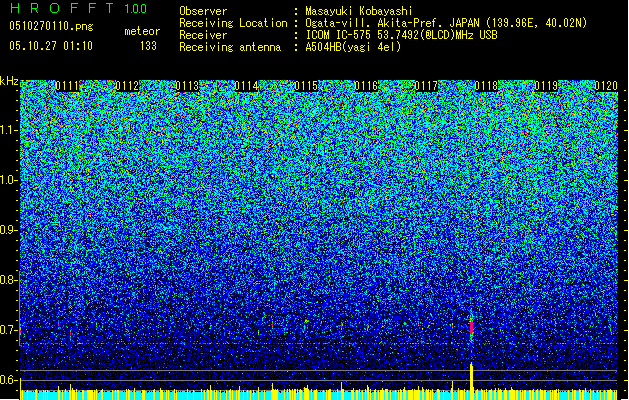Click the 'Receiver' field label
The width and height of the screenshot is (629, 400).
[203, 35]
